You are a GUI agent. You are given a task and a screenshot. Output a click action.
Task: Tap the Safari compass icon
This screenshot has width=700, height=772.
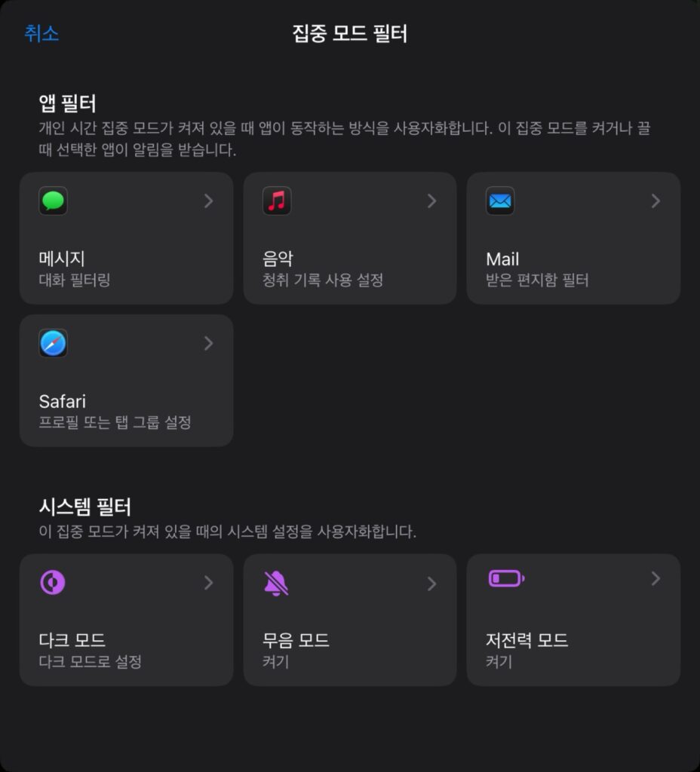click(x=54, y=343)
